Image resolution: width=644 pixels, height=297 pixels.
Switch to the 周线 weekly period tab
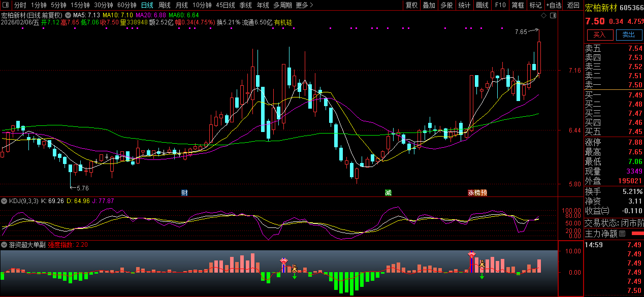(164, 5)
